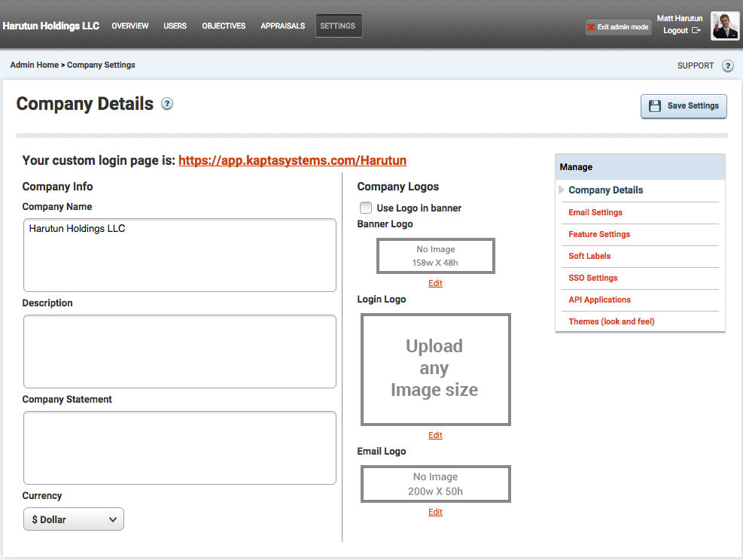Open Email Settings in Manage panel
743x560 pixels.
click(x=595, y=213)
